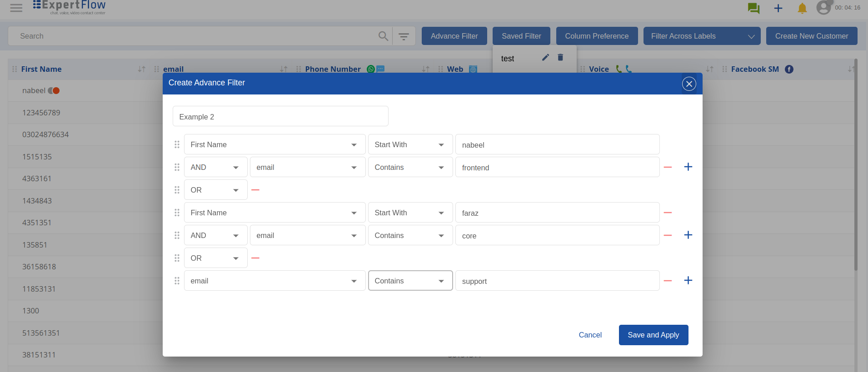Open Column Preference menu

(597, 36)
